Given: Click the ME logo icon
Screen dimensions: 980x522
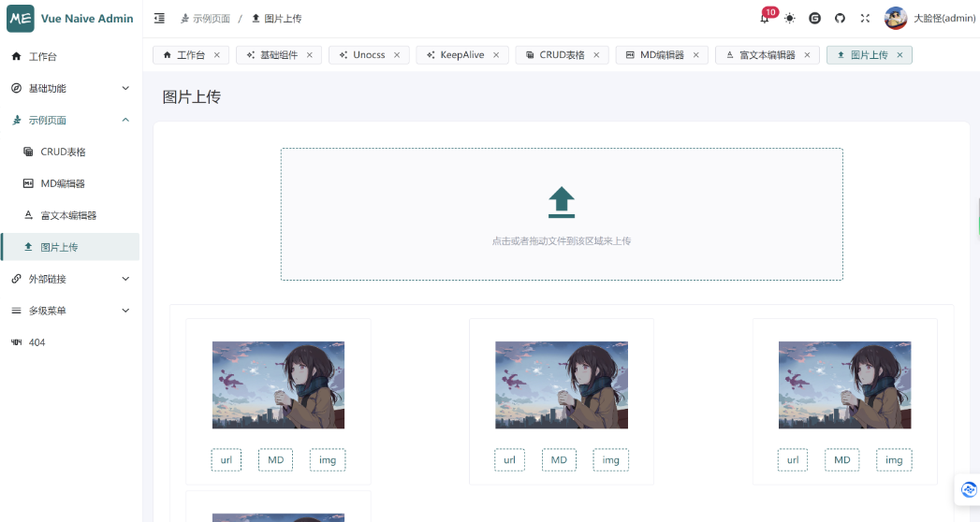Looking at the screenshot, I should pos(20,18).
